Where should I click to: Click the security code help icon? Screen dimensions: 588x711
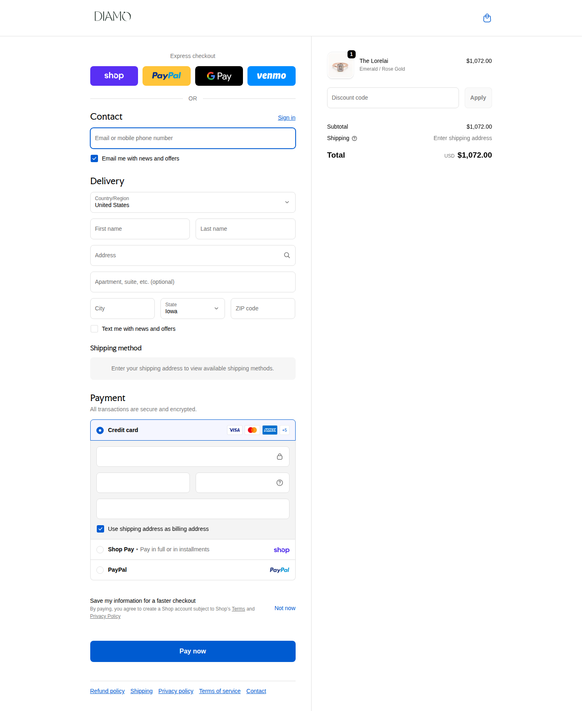coord(280,483)
